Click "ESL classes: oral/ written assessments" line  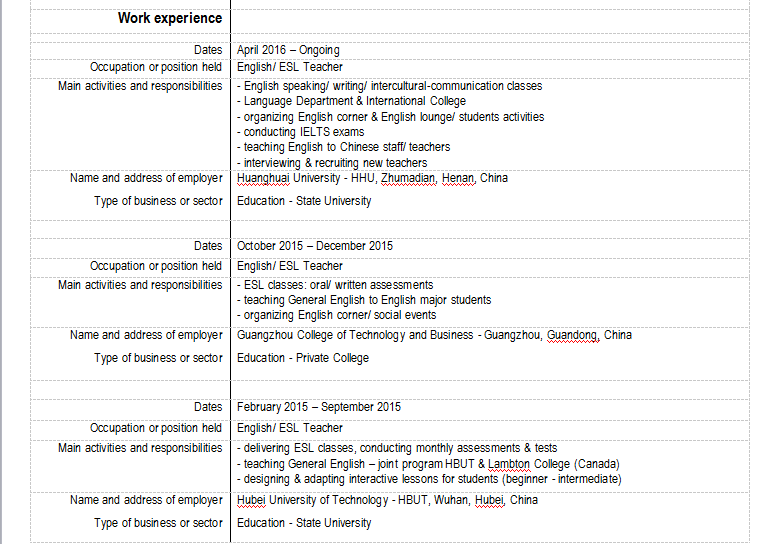point(335,285)
